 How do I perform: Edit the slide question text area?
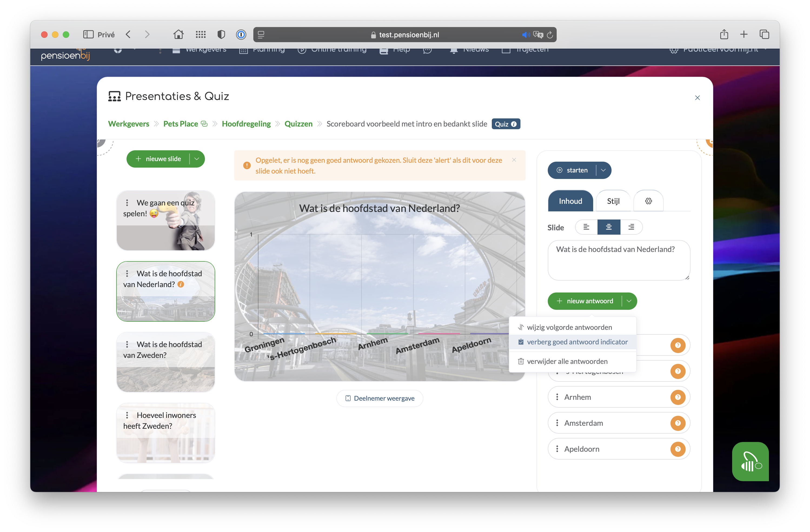[x=619, y=260]
